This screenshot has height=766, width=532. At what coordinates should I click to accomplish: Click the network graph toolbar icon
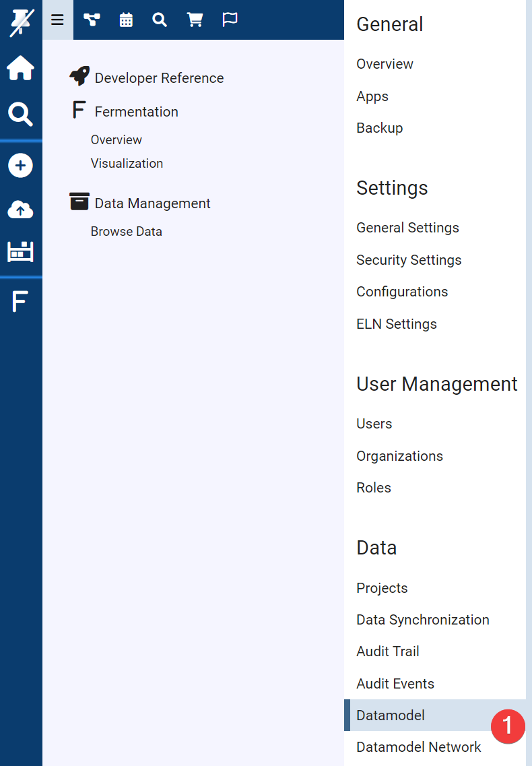(91, 20)
